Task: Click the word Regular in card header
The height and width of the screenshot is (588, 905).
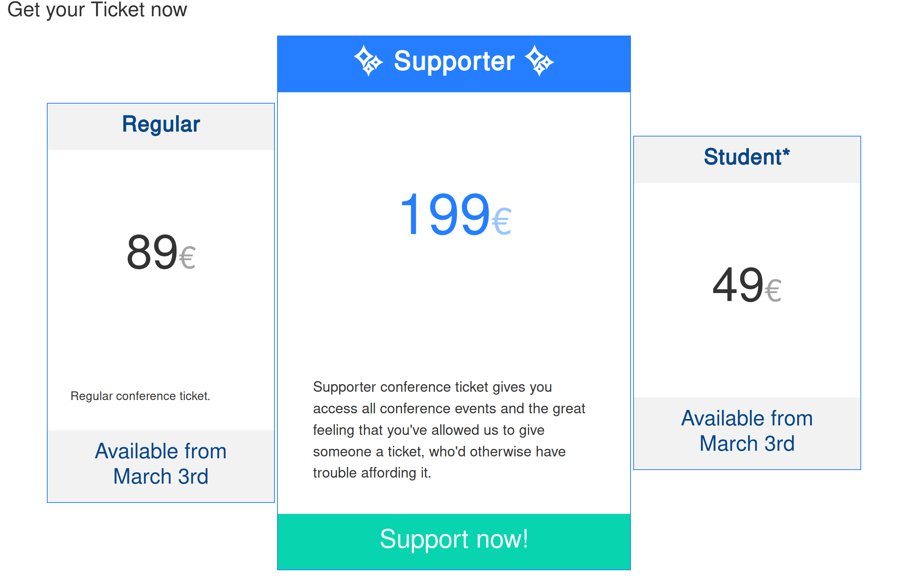Action: point(161,124)
